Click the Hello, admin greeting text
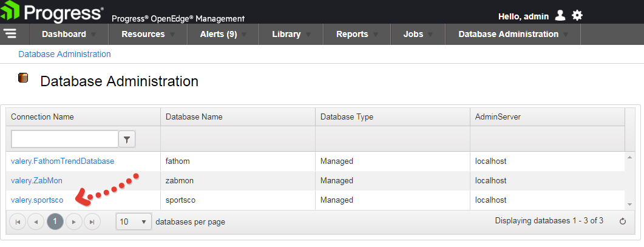This screenshot has height=247, width=644. point(523,16)
